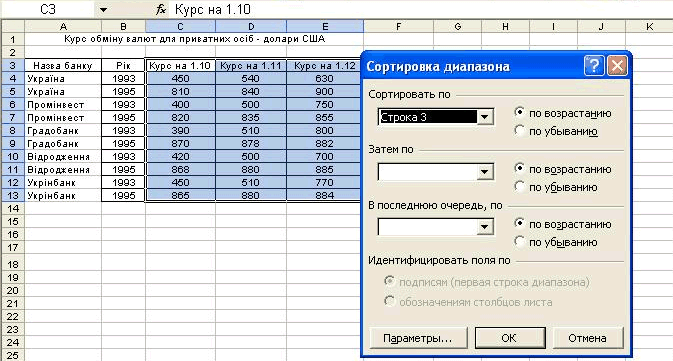Select row 14 header
673x361 pixels.
13,209
